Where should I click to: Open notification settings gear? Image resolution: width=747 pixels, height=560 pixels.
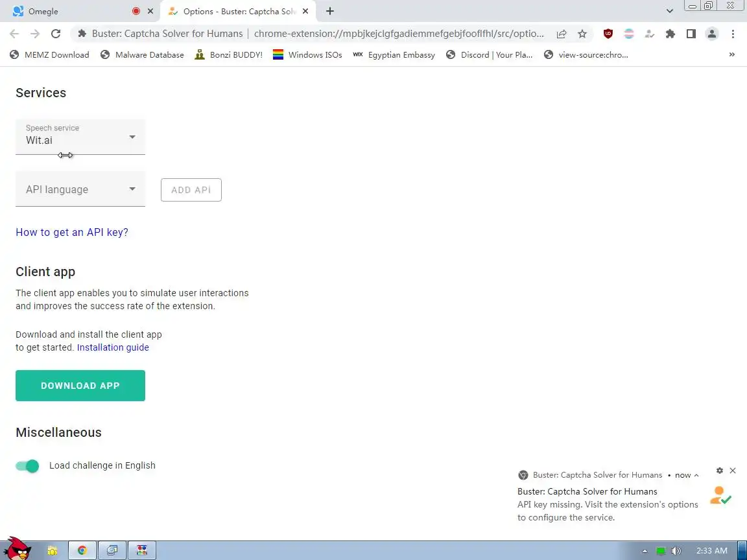[x=719, y=471]
